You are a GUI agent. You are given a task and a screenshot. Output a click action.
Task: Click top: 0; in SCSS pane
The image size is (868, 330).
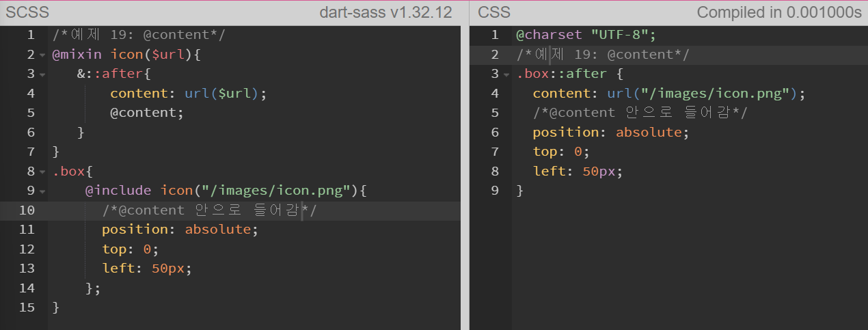pos(131,249)
